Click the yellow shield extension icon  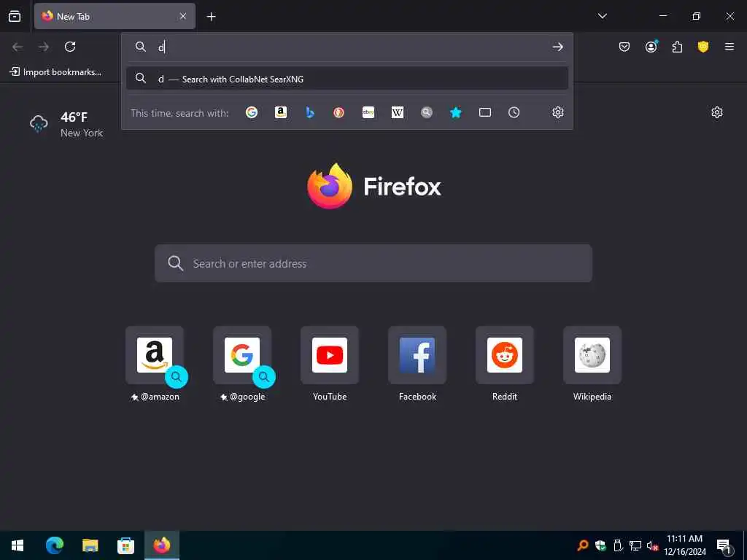tap(703, 47)
